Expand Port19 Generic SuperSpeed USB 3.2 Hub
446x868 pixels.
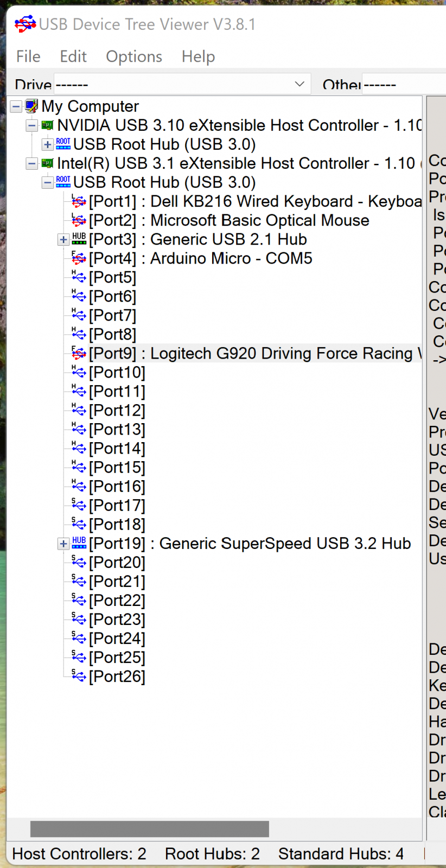[x=63, y=544]
